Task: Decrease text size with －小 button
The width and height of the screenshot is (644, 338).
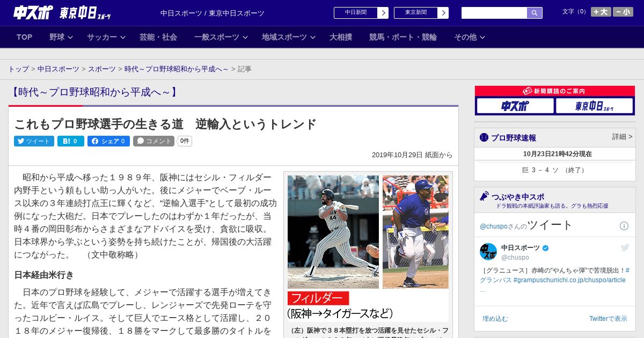Action: [623, 12]
